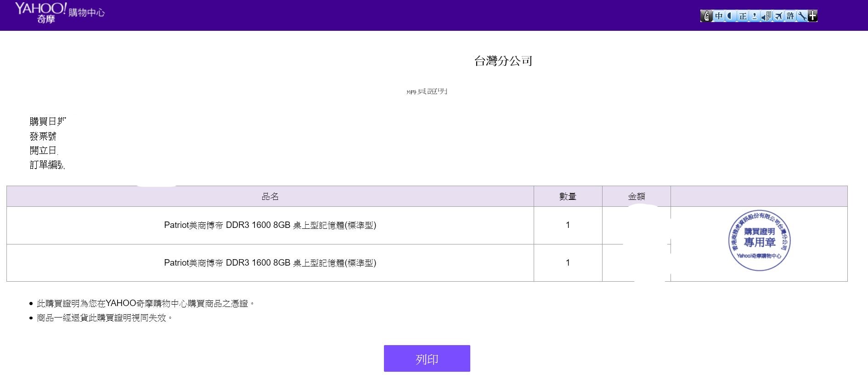Screen dimensions: 868x386
Task: Click the 發票號 label
Action: [43, 136]
